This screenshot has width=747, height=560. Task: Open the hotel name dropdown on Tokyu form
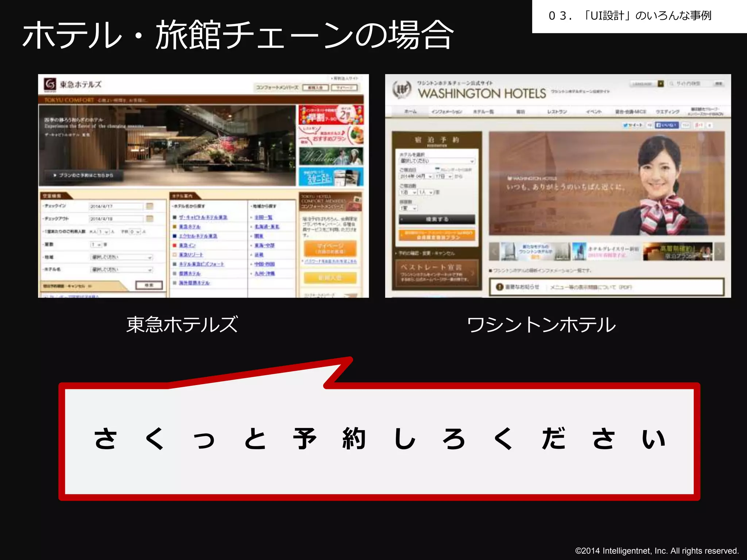[121, 270]
